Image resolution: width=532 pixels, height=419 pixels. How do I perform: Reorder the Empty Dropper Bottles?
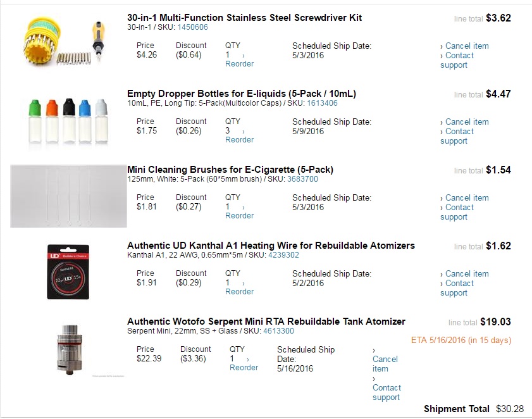(239, 140)
